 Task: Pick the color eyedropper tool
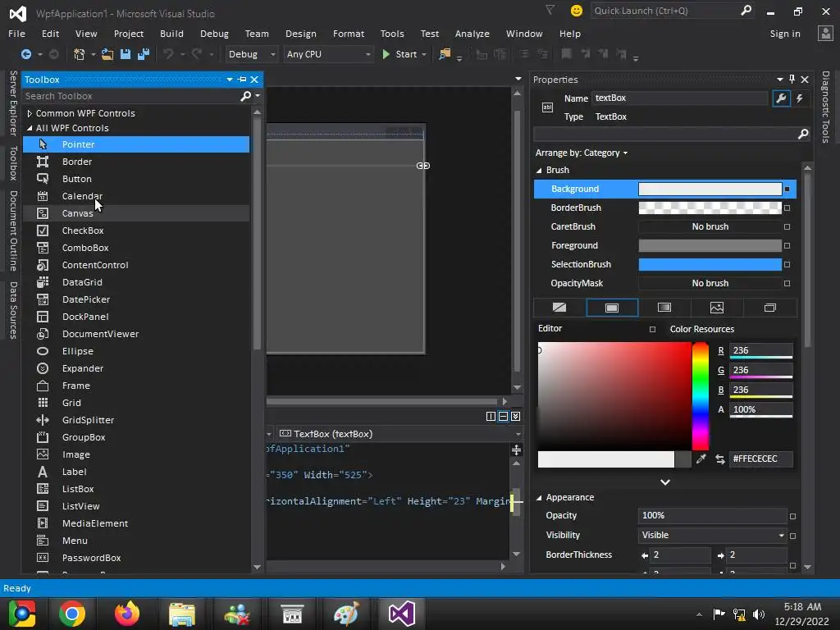click(x=701, y=459)
